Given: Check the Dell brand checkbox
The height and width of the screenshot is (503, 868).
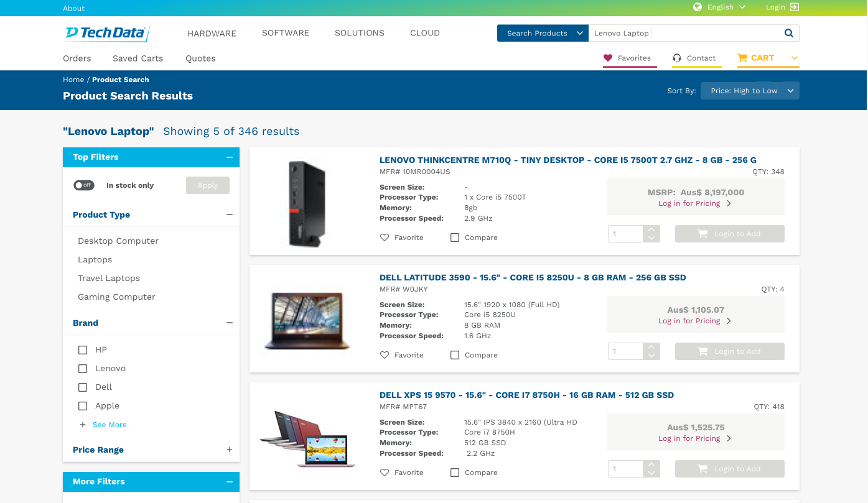Looking at the screenshot, I should pos(83,387).
